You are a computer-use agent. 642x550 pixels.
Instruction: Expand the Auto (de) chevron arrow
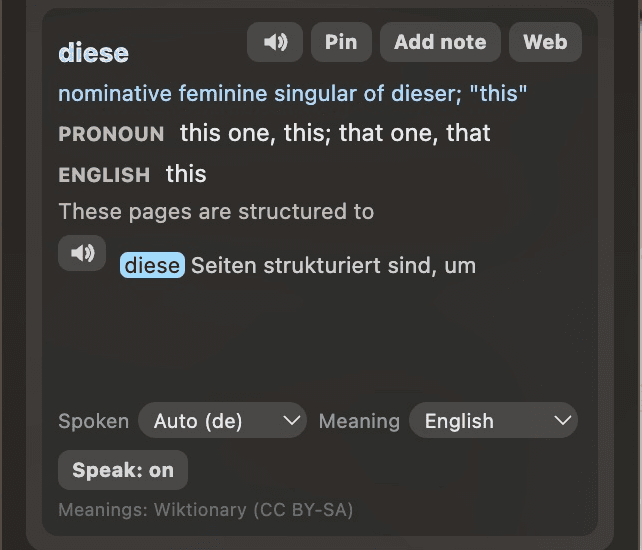pos(292,421)
